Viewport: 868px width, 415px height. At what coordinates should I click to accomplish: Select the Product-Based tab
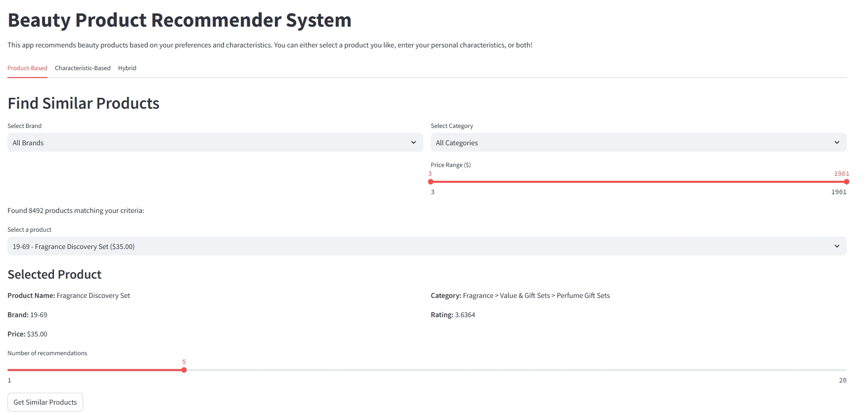click(27, 68)
